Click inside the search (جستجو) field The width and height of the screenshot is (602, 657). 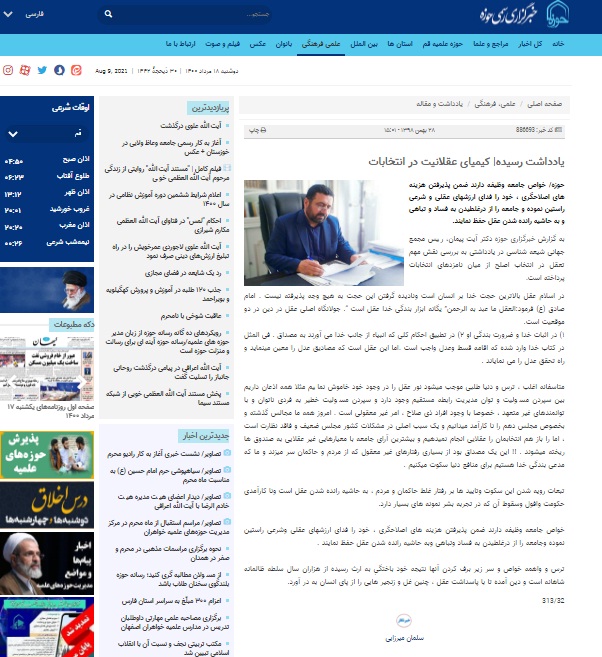184,14
